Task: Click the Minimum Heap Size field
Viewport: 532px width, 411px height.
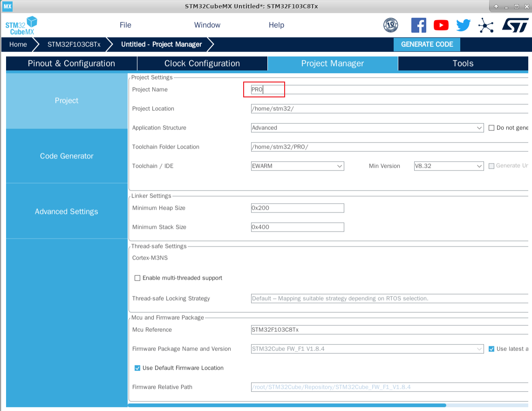Action: [298, 208]
